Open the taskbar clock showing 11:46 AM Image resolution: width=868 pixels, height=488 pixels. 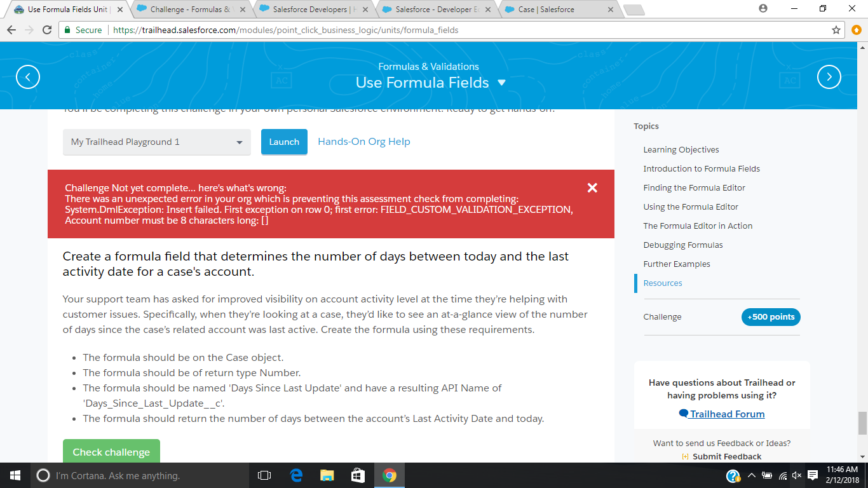(x=842, y=475)
